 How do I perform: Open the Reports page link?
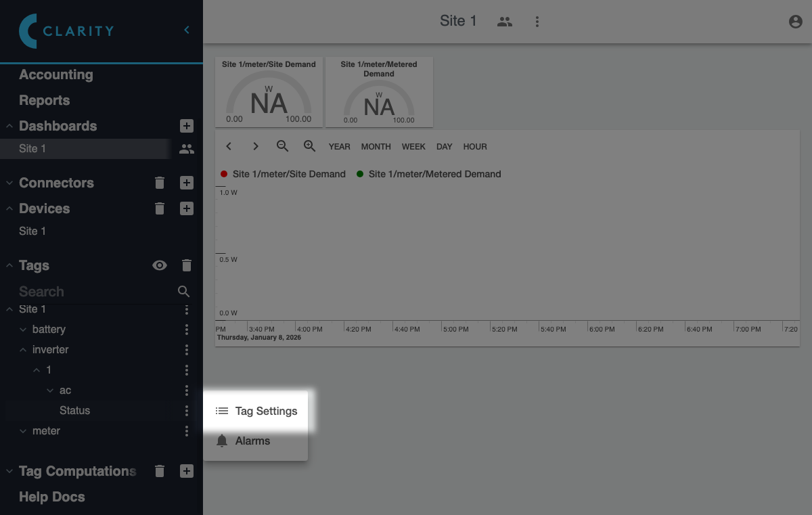coord(45,100)
